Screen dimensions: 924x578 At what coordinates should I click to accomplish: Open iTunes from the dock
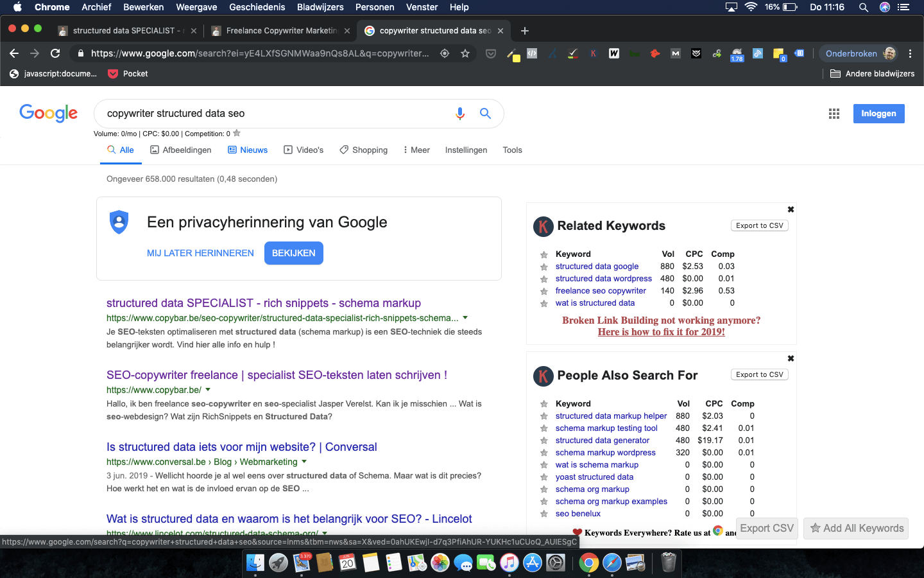click(509, 563)
